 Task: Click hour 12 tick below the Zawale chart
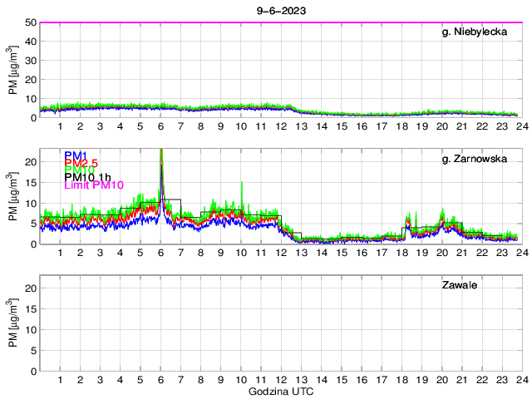280,381
